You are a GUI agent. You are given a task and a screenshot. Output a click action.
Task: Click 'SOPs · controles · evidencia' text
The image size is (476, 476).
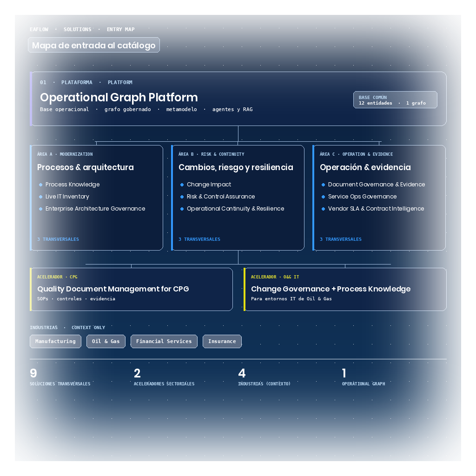point(76,299)
